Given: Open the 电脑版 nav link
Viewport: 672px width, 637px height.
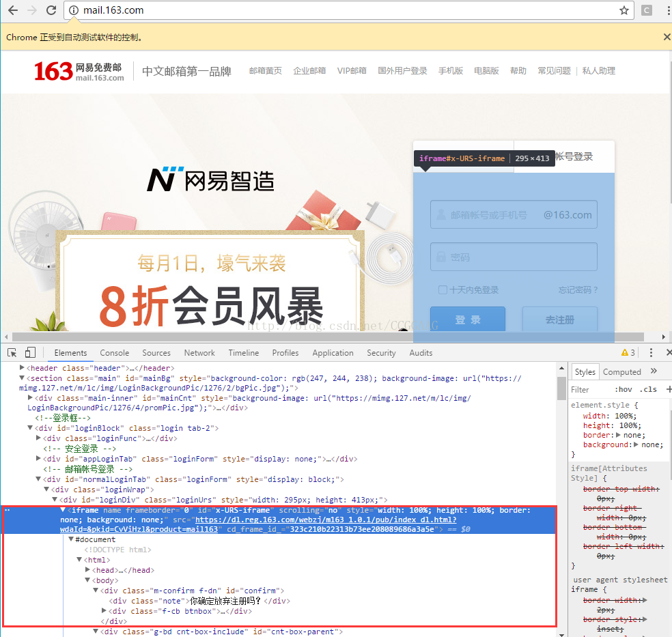Looking at the screenshot, I should pyautogui.click(x=486, y=71).
